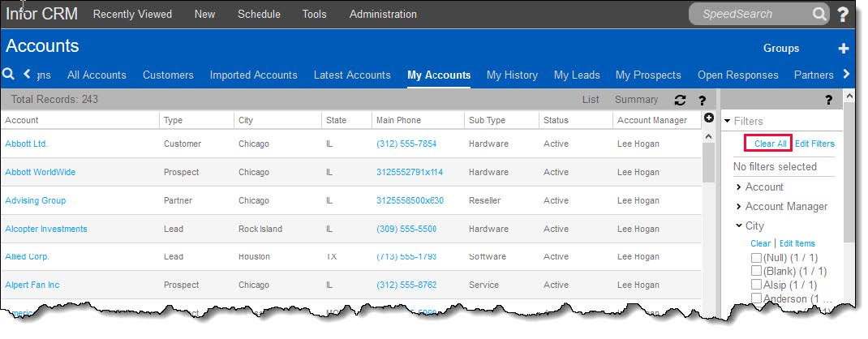Check the (Null) city filter
The image size is (868, 339).
[756, 257]
